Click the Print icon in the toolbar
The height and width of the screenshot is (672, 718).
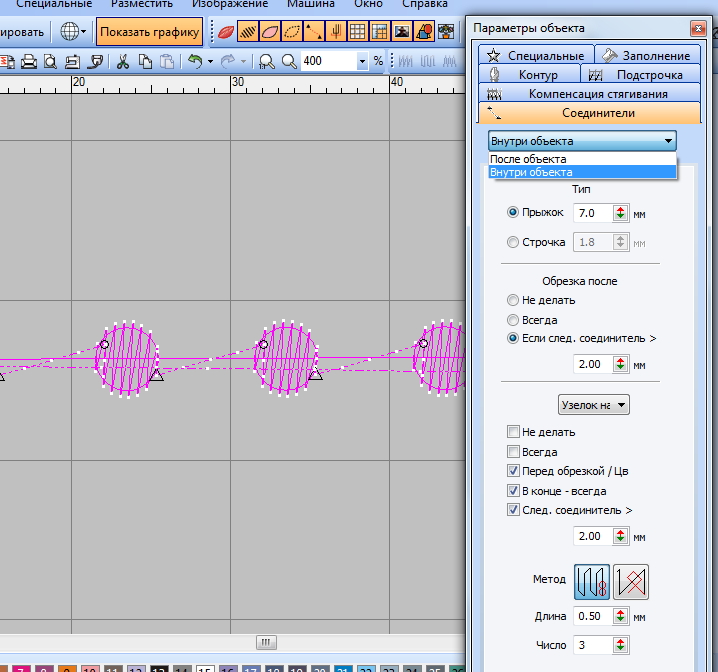[29, 61]
